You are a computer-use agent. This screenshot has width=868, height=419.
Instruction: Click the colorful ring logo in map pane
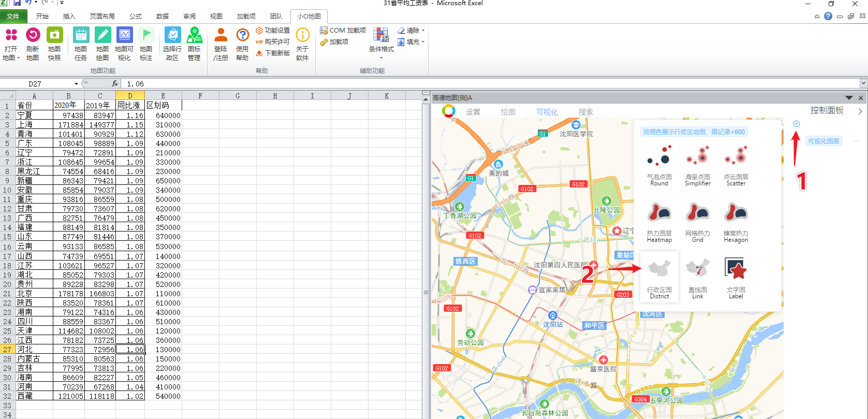click(449, 111)
